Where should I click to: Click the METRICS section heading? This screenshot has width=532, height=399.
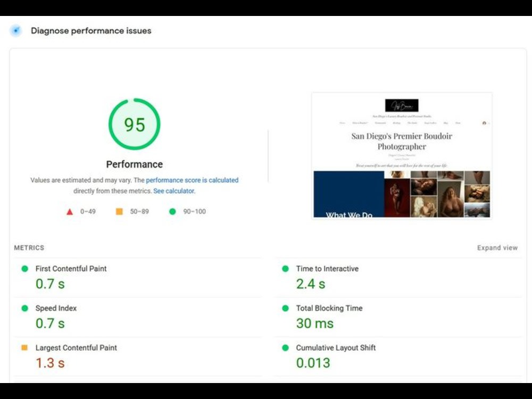pos(29,248)
